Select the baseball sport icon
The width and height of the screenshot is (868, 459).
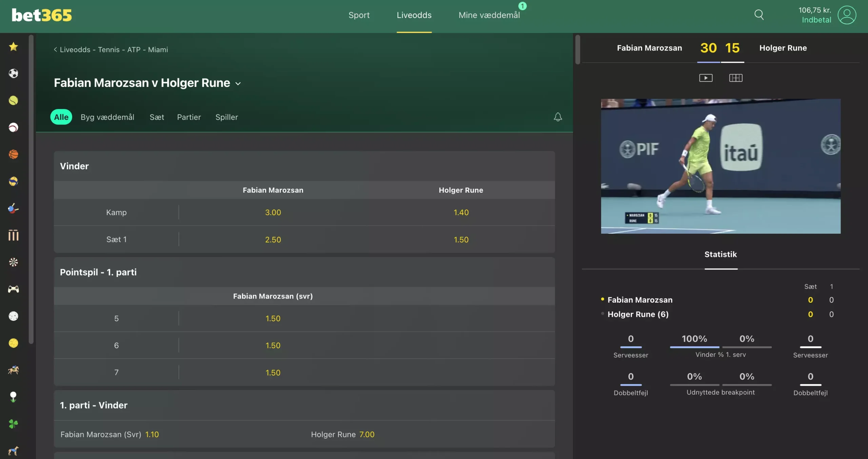pyautogui.click(x=14, y=127)
